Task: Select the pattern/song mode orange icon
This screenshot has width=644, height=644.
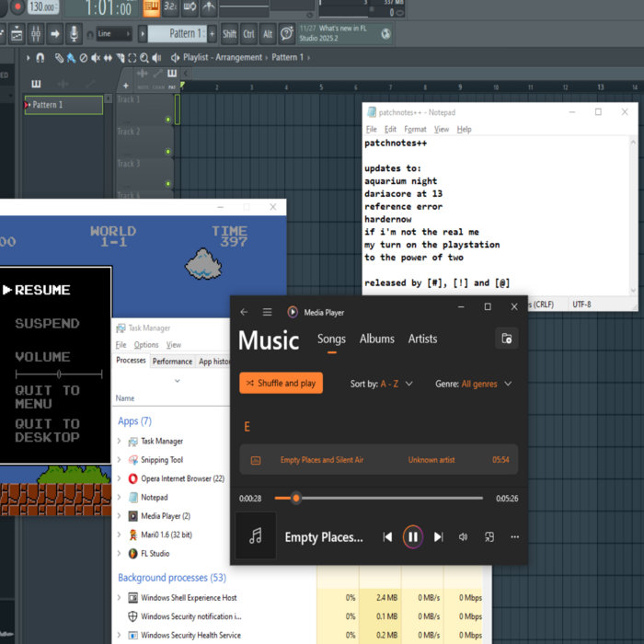Action: (x=151, y=7)
